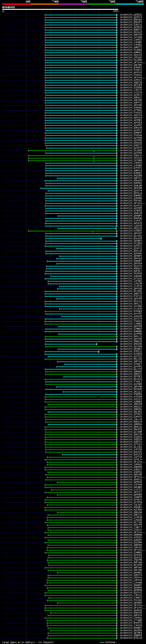Select UniRef100_P09672 label
Viewport: 146px width, 644px height.
131,70
